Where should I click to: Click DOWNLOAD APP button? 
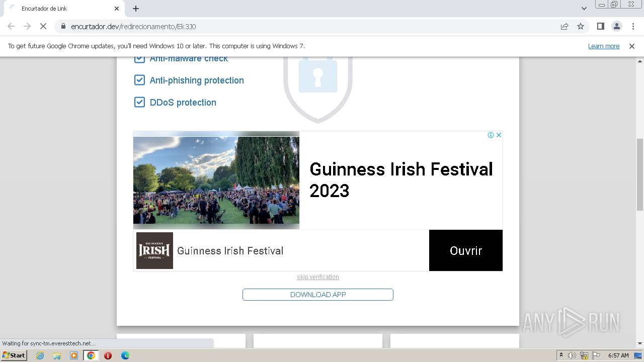[318, 295]
